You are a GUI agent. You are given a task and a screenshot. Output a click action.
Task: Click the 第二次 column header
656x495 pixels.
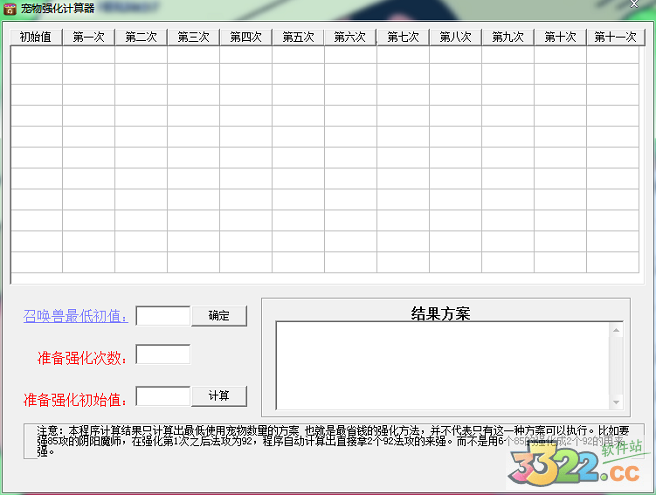point(141,37)
